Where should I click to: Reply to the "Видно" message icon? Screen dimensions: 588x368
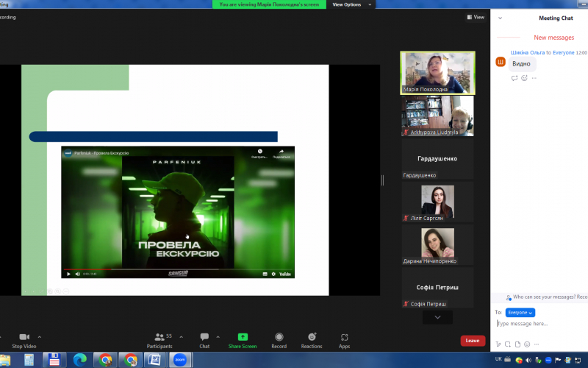(x=514, y=78)
